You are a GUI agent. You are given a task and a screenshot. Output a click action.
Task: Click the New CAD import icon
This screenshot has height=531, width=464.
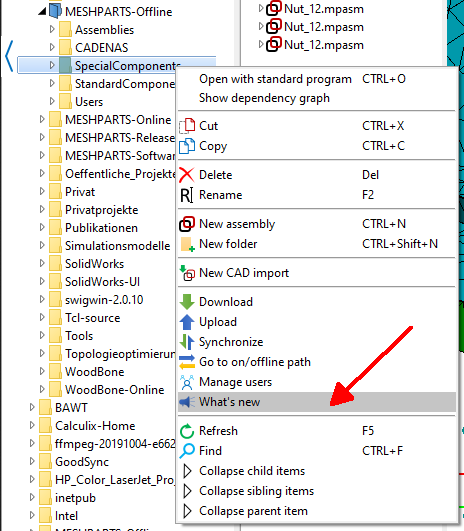coord(187,273)
